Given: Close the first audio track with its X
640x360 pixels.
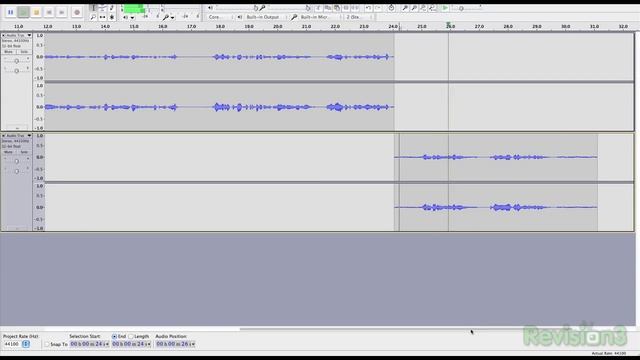Looking at the screenshot, I should click(x=4, y=36).
